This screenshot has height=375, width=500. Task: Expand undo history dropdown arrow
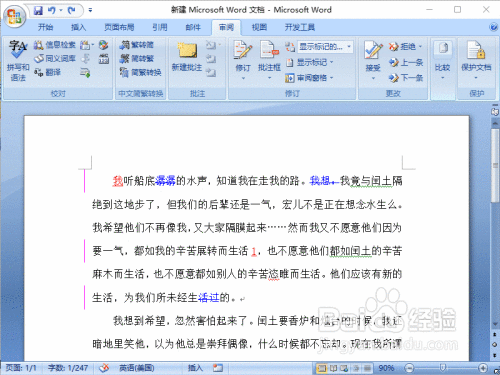point(61,11)
